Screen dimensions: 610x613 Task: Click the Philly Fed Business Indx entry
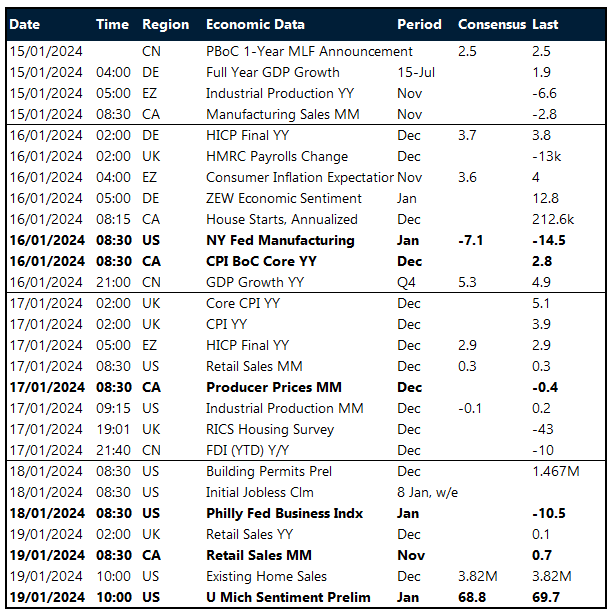pyautogui.click(x=284, y=513)
